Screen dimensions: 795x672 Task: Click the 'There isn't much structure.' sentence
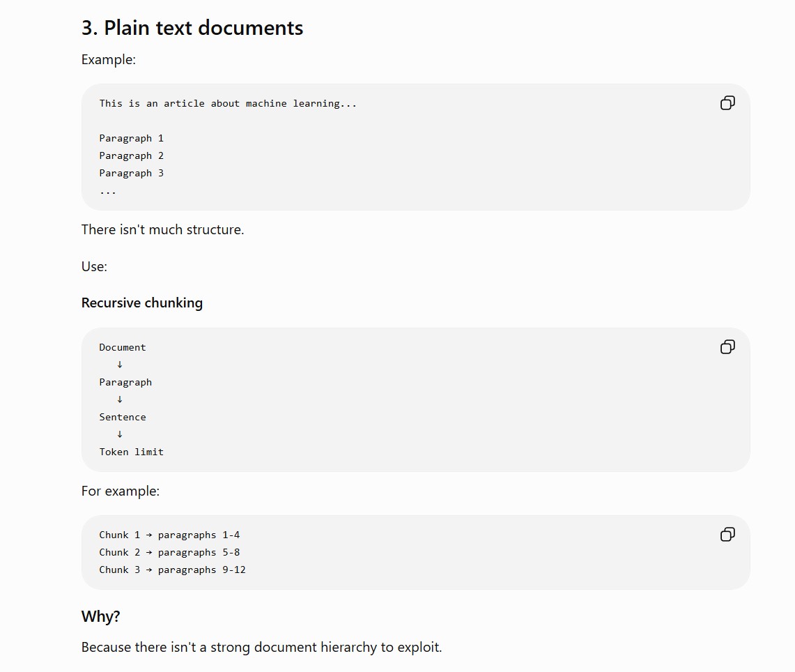click(x=163, y=230)
